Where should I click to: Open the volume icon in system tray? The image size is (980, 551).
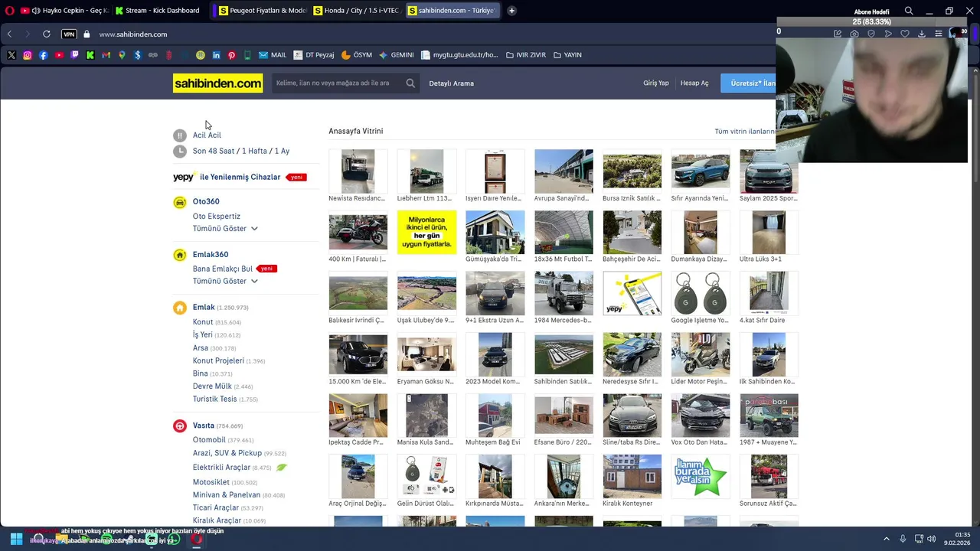[931, 539]
